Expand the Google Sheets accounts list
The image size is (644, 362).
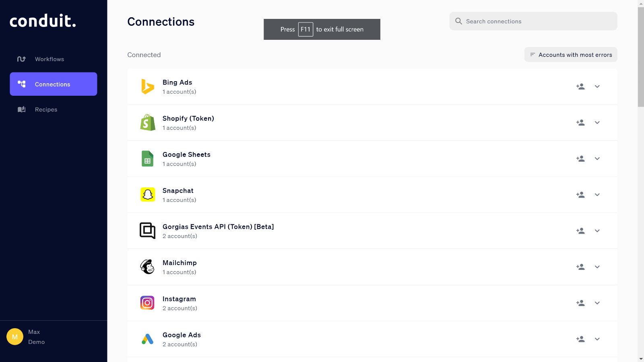coord(597,159)
